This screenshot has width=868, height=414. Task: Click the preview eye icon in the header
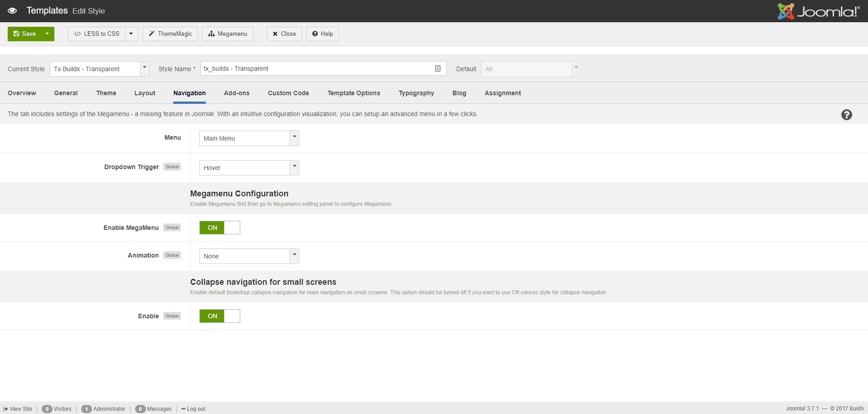pos(12,10)
